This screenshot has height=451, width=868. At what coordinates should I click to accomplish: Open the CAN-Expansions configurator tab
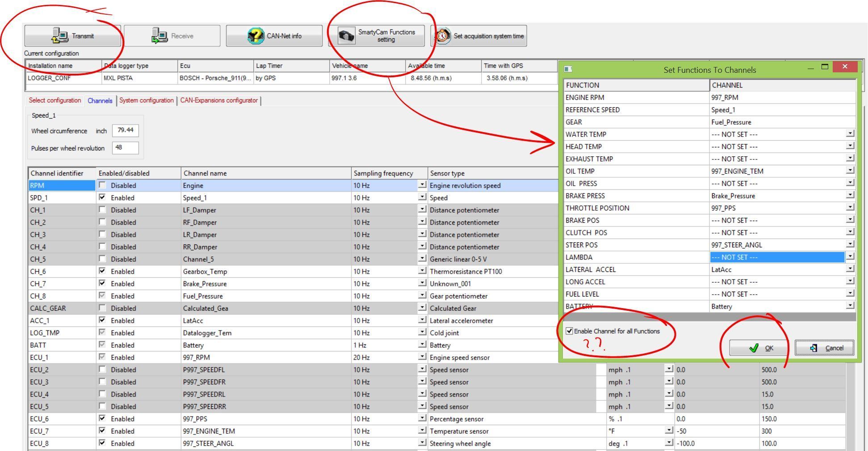click(x=219, y=100)
